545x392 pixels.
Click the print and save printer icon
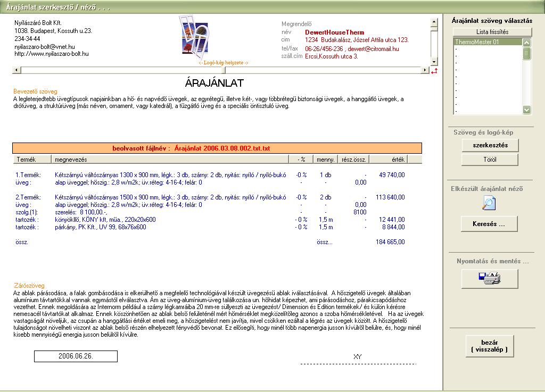[x=490, y=279]
